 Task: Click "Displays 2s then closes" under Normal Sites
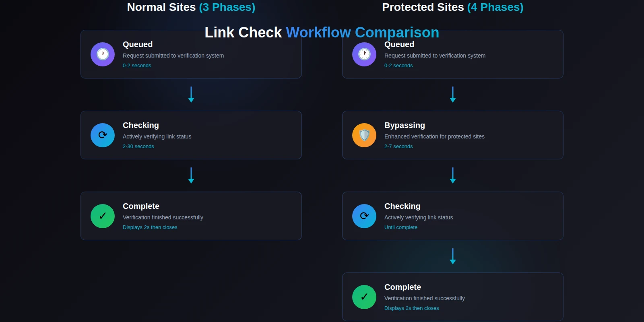150,227
